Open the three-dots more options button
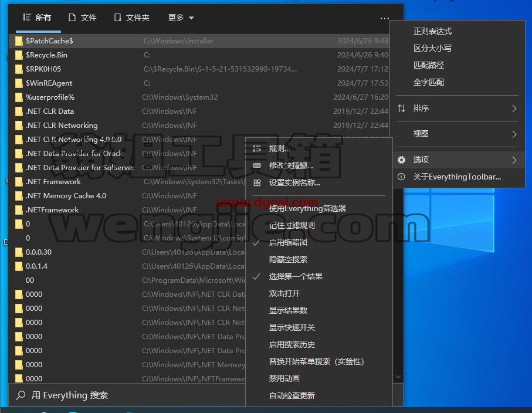The image size is (532, 413). click(x=384, y=18)
